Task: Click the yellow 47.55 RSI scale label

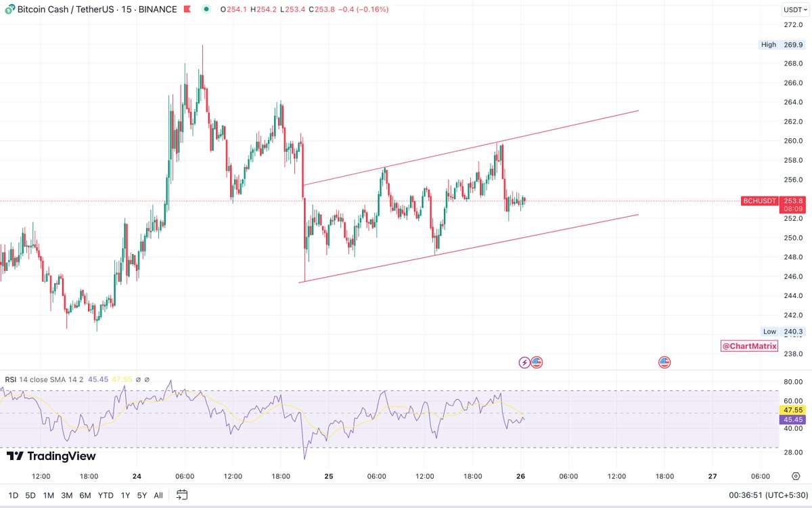Action: point(792,410)
